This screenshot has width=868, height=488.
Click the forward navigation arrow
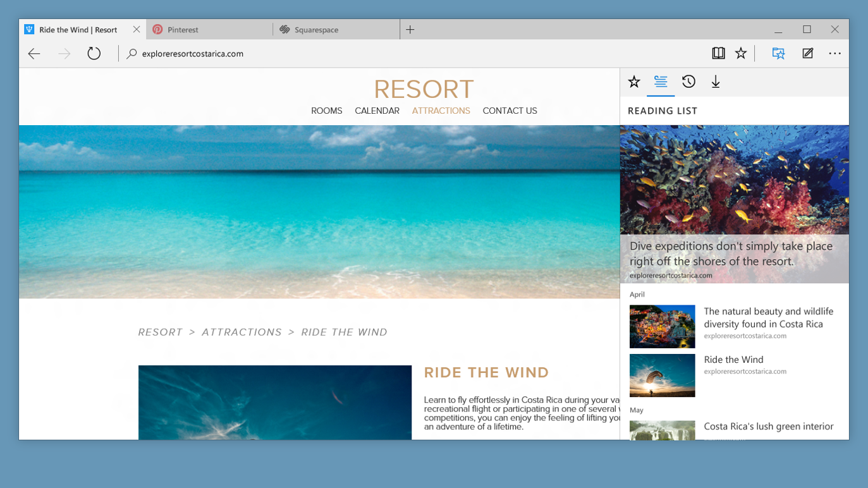coord(64,54)
